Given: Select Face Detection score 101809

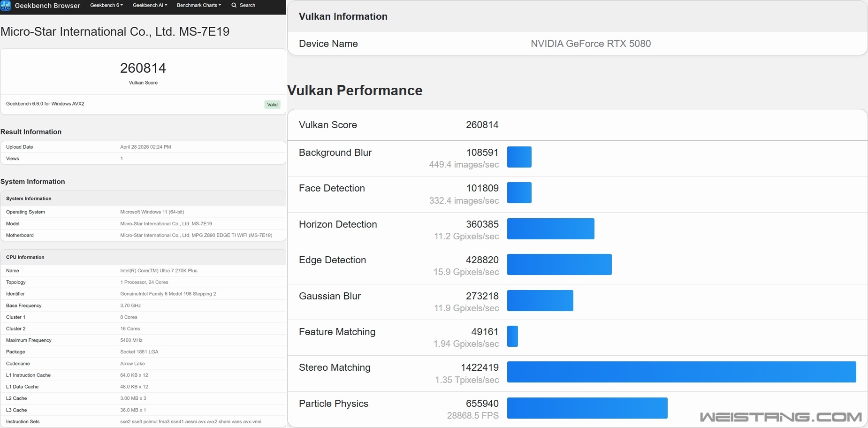Looking at the screenshot, I should tap(482, 188).
